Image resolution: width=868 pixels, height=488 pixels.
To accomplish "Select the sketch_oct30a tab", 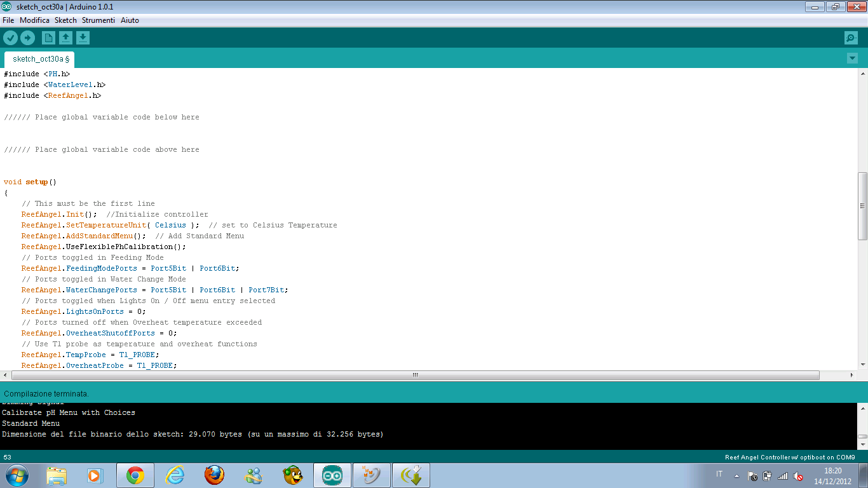I will pos(39,59).
